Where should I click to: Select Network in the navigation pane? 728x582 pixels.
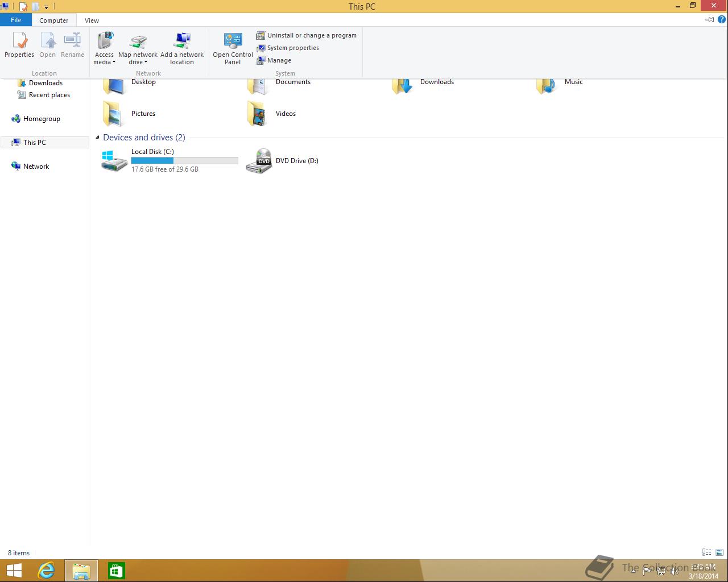pos(30,167)
